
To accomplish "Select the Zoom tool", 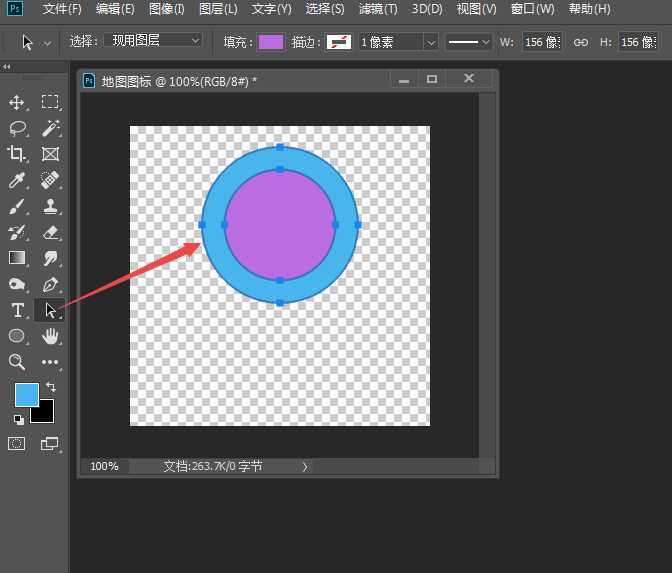I will (17, 362).
